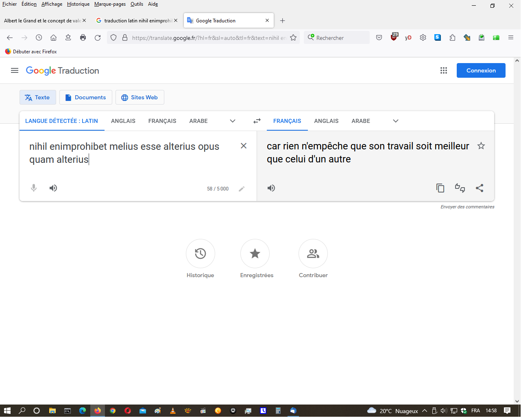Choose Anglais as source language
521x420 pixels.
click(x=123, y=121)
